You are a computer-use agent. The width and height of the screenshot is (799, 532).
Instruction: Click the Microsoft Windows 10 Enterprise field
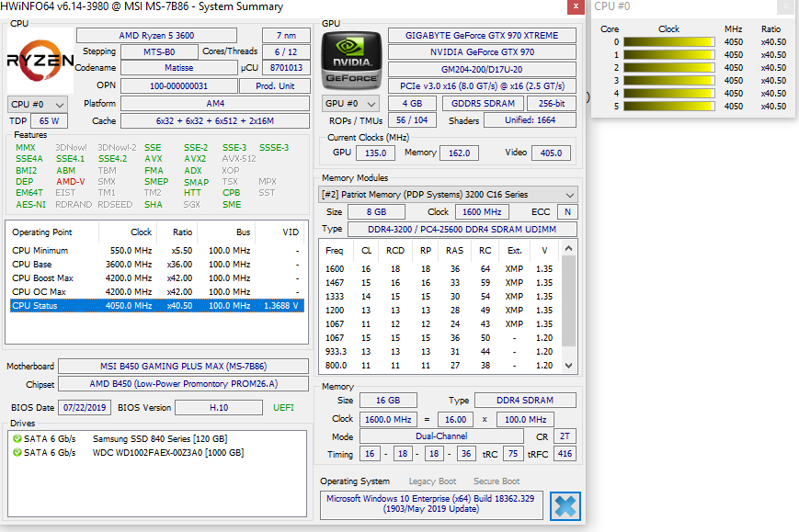(x=431, y=504)
